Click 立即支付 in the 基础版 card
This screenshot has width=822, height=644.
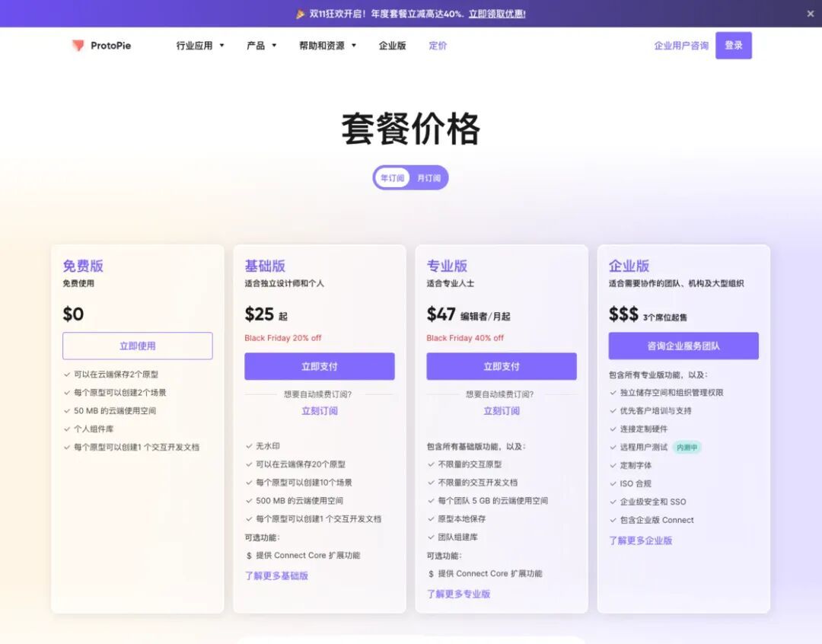pos(319,366)
